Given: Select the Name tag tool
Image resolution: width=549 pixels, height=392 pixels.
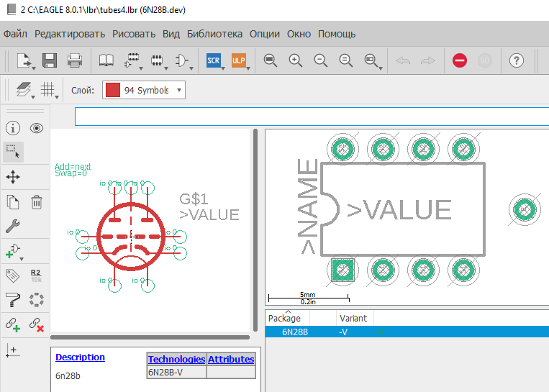Looking at the screenshot, I should click(x=13, y=275).
